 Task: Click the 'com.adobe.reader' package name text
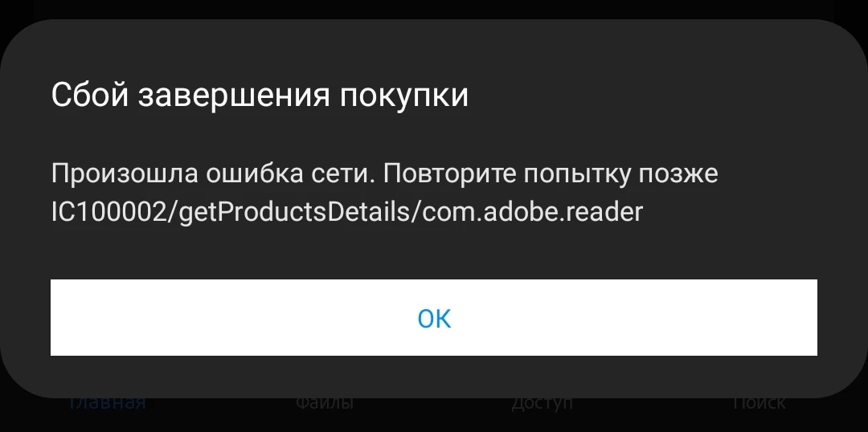(x=532, y=212)
